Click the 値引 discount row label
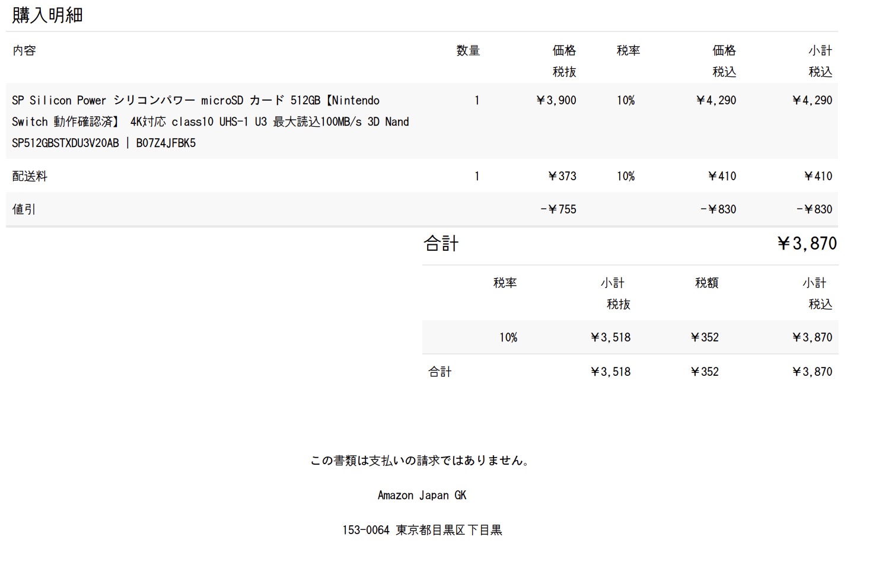 24,209
